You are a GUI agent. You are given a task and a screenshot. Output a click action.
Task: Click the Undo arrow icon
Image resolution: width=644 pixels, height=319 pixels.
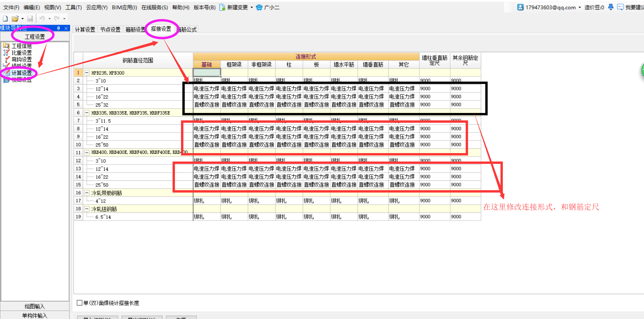click(x=42, y=19)
